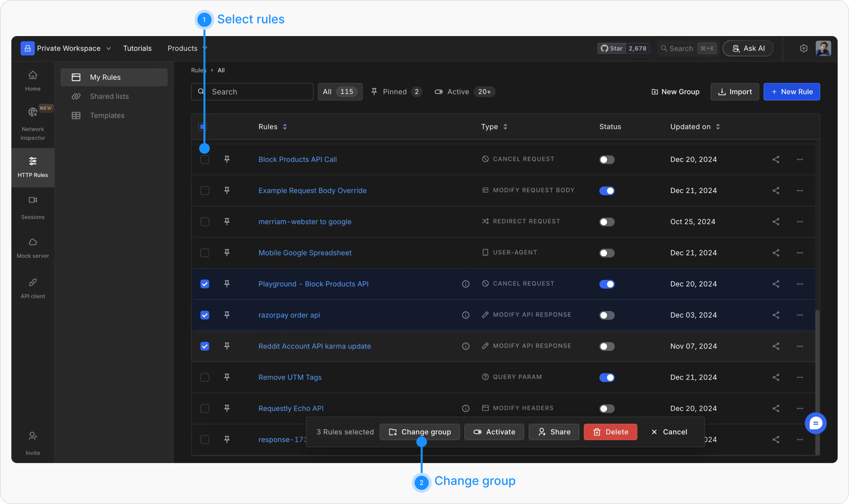Viewport: 849px width, 504px height.
Task: Open more options for Mobile Google Spreadsheet
Action: [x=799, y=253]
